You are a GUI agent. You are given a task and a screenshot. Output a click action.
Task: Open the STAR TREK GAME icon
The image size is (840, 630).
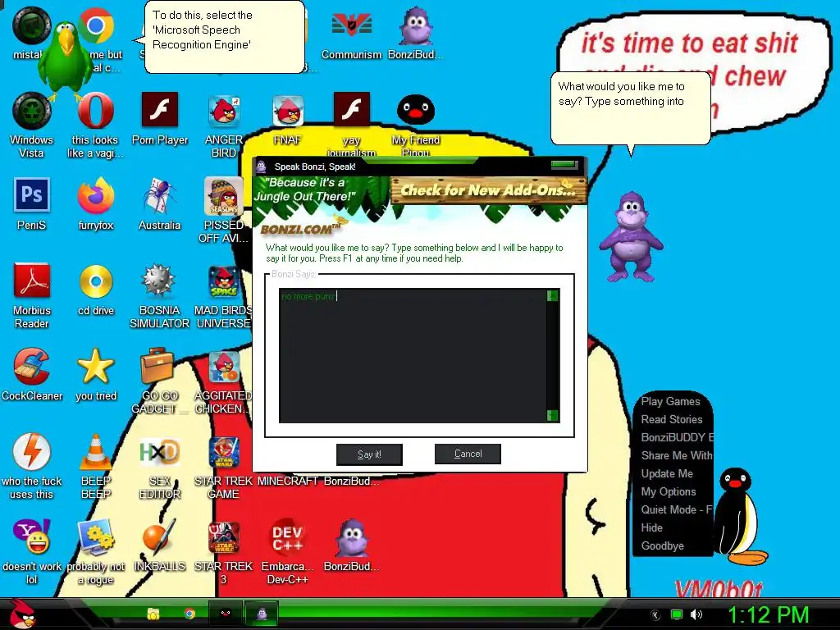coord(224,453)
